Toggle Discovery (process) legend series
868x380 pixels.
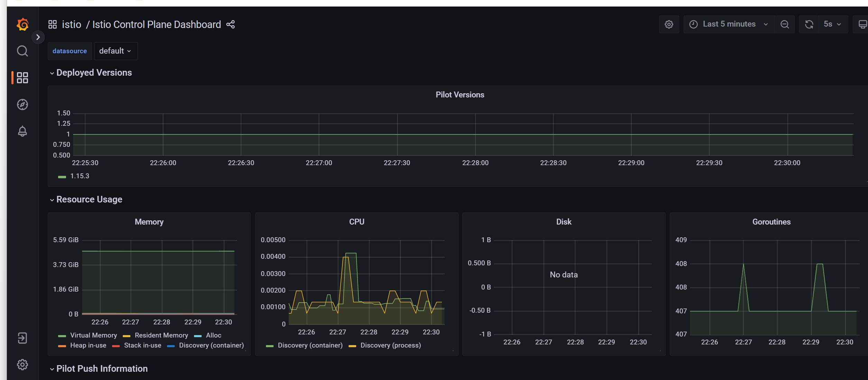pos(391,345)
